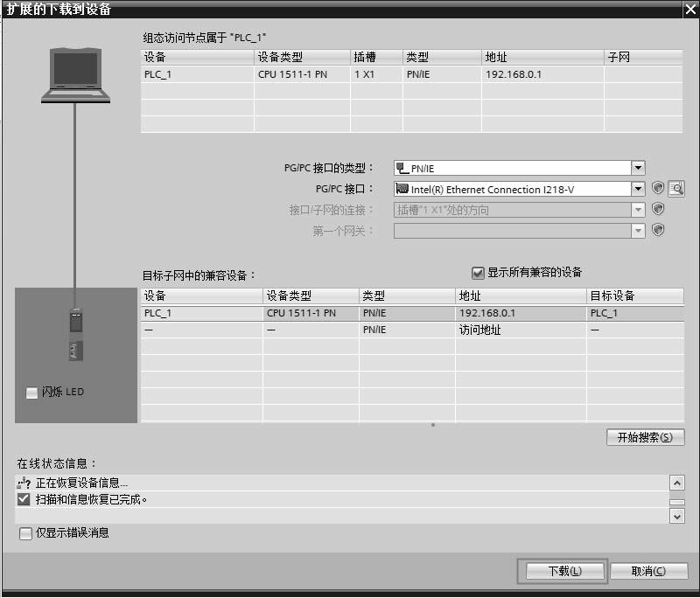Click 插槽 column header
Viewport: 700px width, 598px height.
click(377, 57)
